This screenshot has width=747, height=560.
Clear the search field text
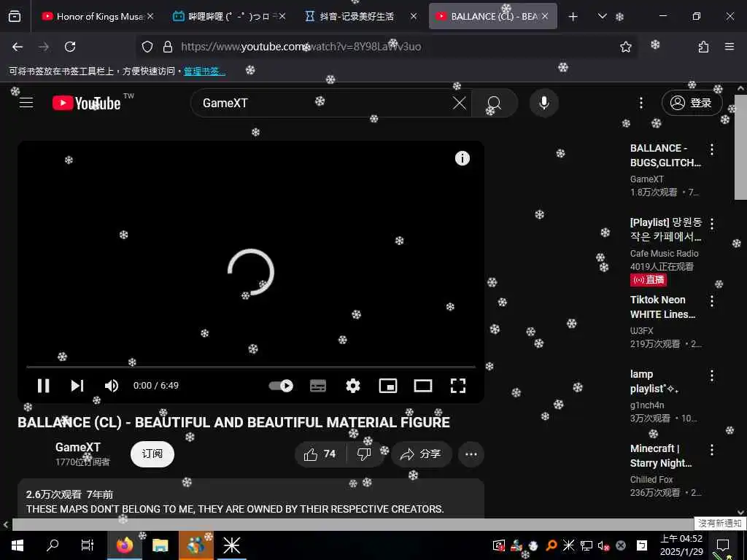[x=460, y=103]
